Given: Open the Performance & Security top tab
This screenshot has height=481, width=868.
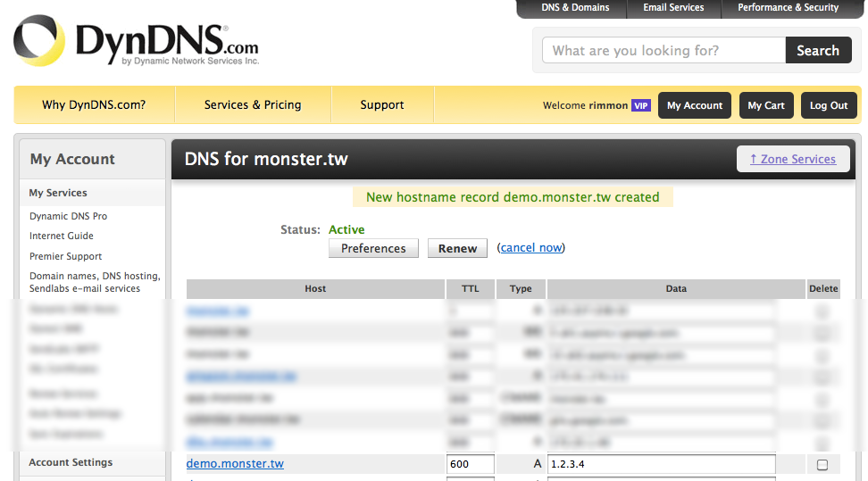Looking at the screenshot, I should (x=788, y=8).
